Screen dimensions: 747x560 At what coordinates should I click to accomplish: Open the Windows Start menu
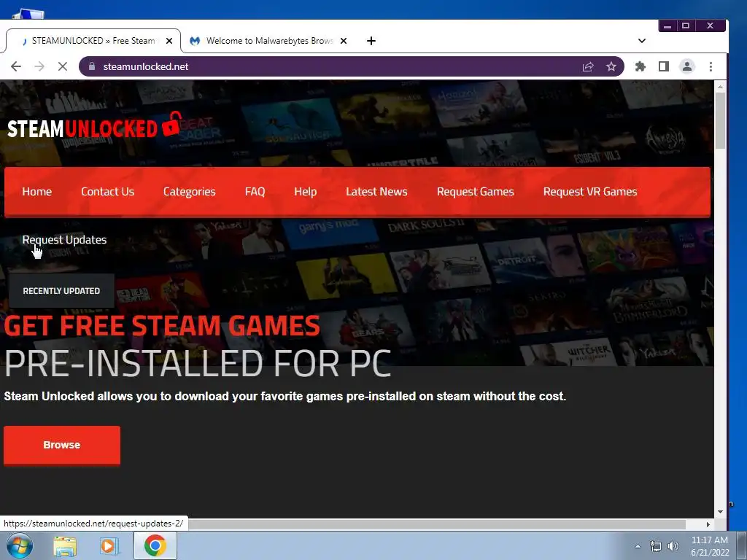pos(19,545)
